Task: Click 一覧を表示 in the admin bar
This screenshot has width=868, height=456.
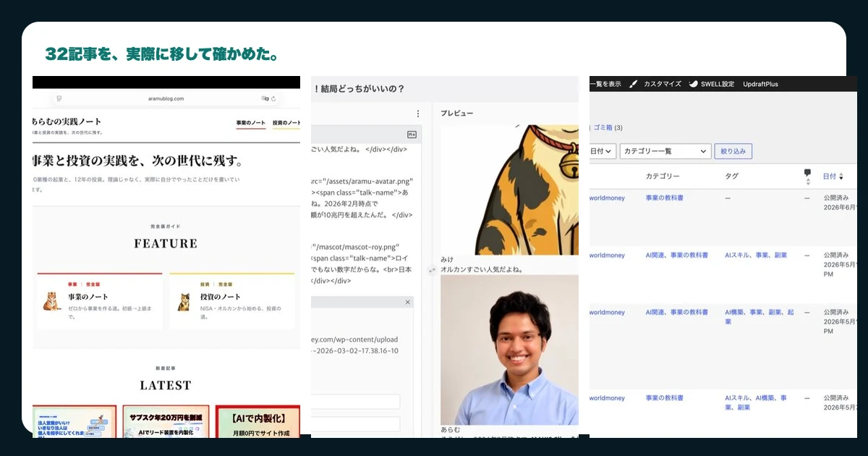Action: click(x=605, y=84)
